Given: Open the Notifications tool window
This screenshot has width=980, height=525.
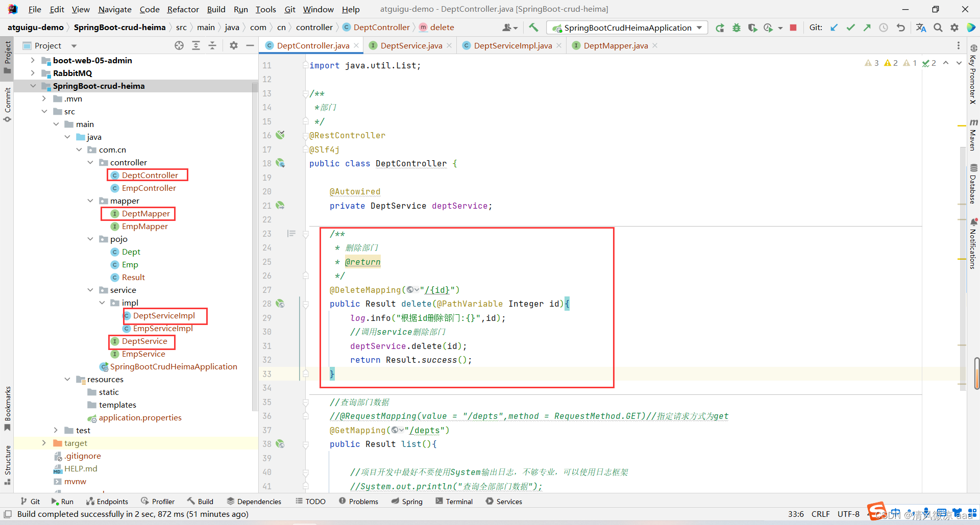Looking at the screenshot, I should (x=973, y=243).
